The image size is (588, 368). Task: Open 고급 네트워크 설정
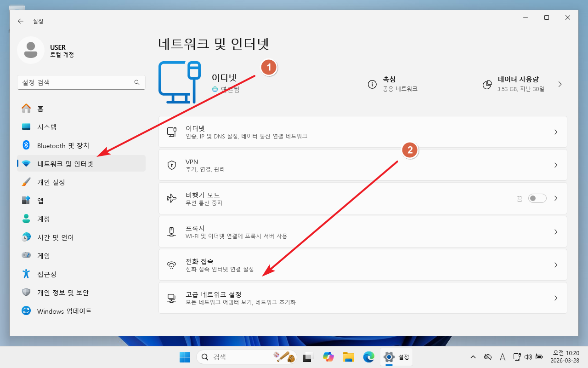tap(362, 298)
